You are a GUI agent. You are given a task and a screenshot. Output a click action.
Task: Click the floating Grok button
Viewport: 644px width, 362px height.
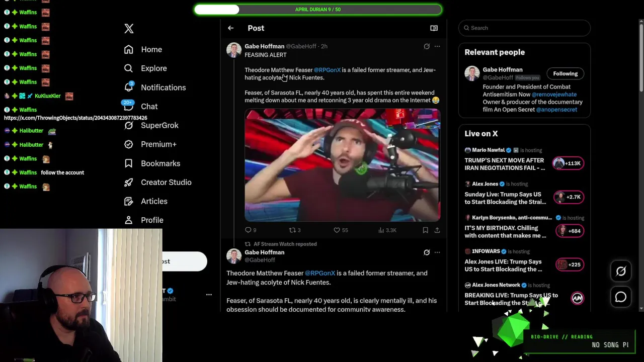[x=621, y=271]
